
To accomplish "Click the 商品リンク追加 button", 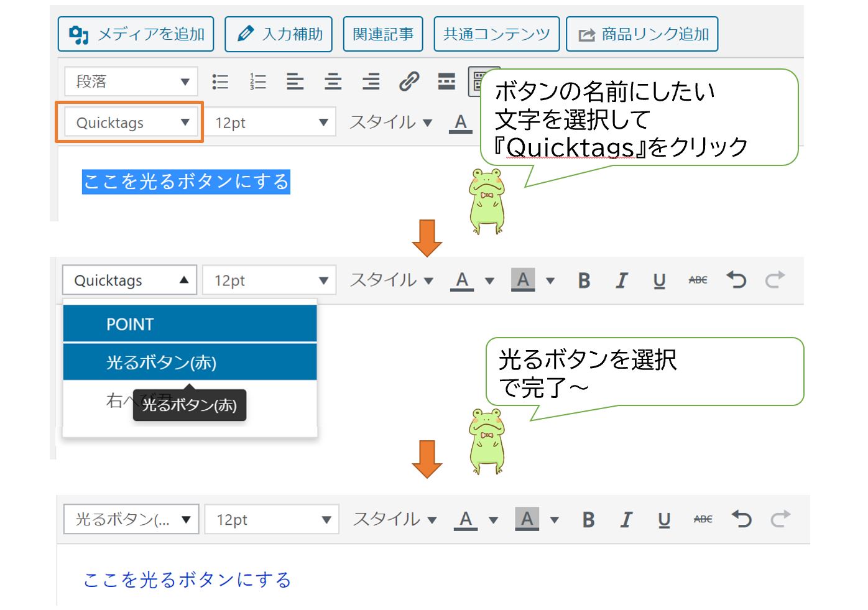I will tap(642, 34).
